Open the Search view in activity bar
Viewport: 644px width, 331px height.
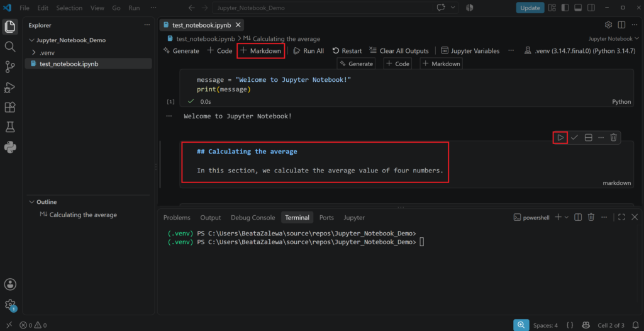click(x=10, y=47)
